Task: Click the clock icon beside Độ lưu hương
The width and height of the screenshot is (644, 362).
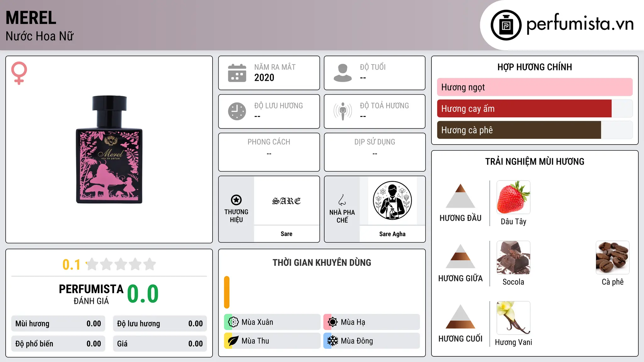Action: (237, 111)
